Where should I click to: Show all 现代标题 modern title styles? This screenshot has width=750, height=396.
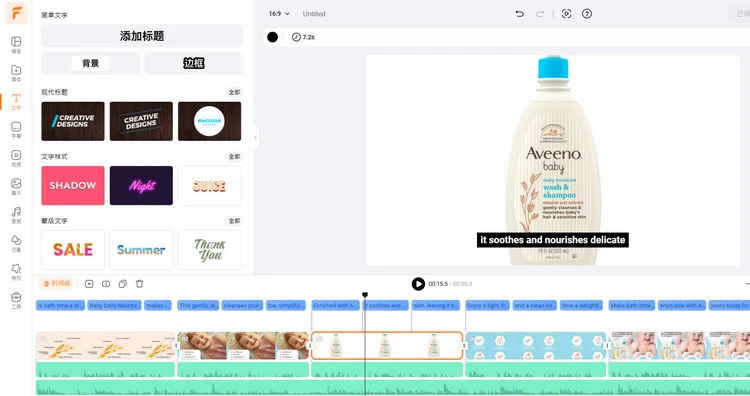pyautogui.click(x=234, y=92)
